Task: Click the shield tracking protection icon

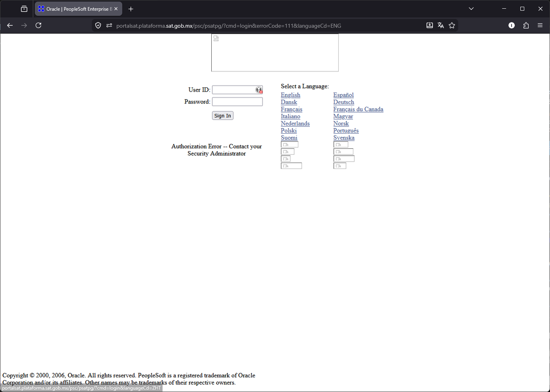Action: (98, 26)
